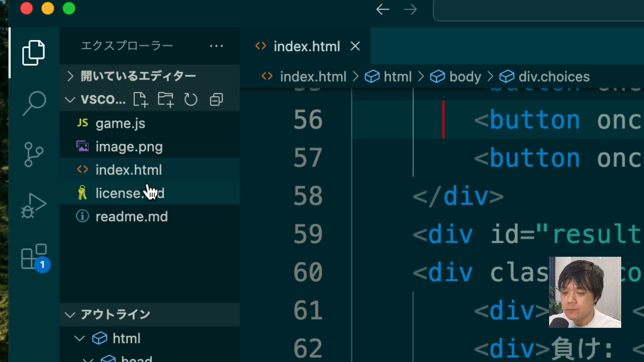Open the Explorer more actions menu
Image resolution: width=644 pixels, height=362 pixels.
[x=216, y=46]
